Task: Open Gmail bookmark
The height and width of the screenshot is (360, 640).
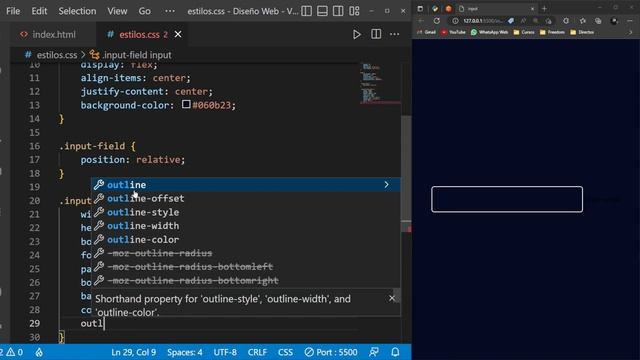Action: [427, 32]
